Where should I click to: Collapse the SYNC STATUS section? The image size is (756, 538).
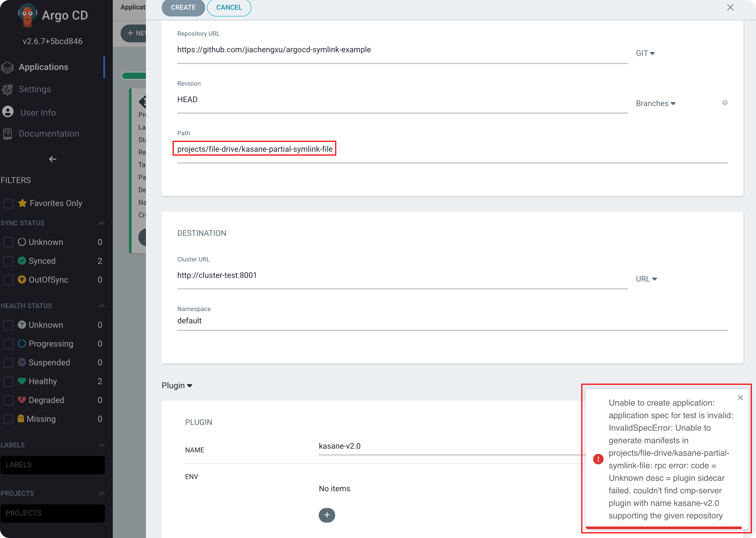click(x=102, y=223)
